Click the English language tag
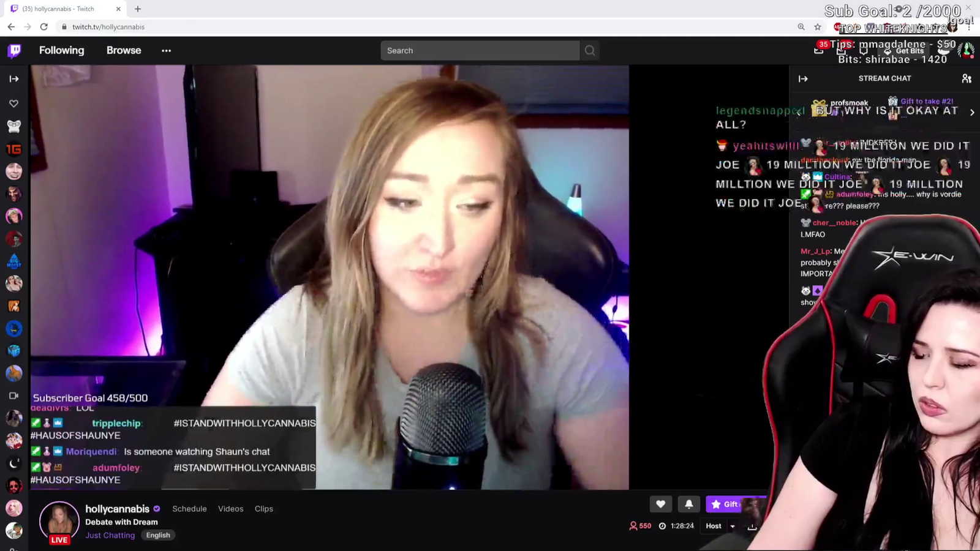Viewport: 980px width, 551px height. click(158, 535)
